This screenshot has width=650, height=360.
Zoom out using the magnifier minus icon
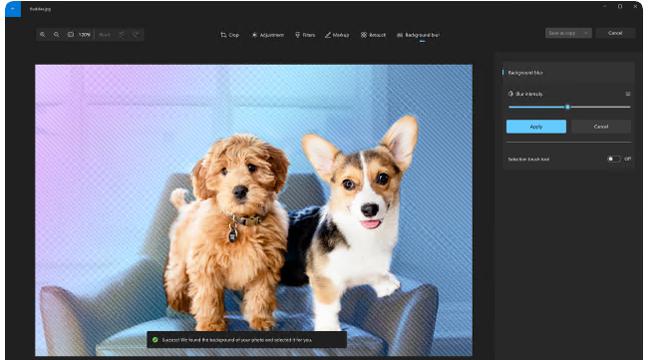[56, 35]
